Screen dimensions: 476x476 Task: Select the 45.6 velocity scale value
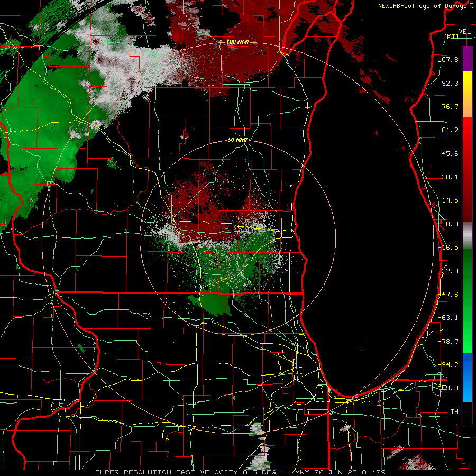450,153
